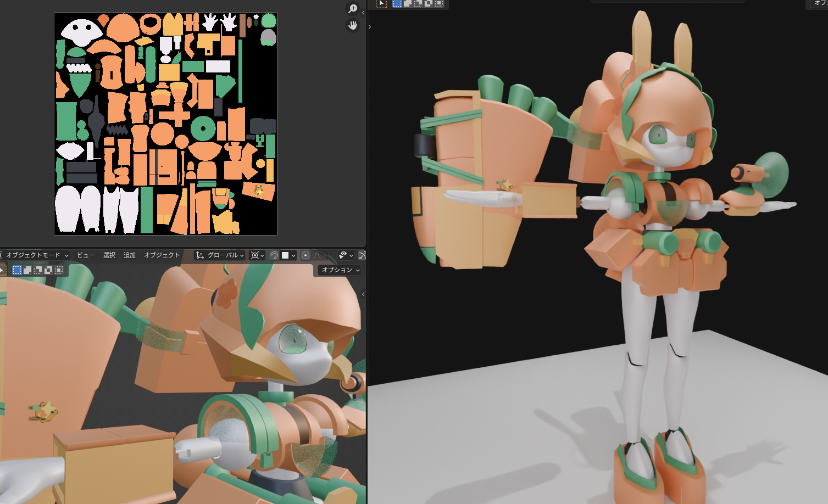Pick invert selection mode in right viewport header
The image size is (828, 504).
429,3
